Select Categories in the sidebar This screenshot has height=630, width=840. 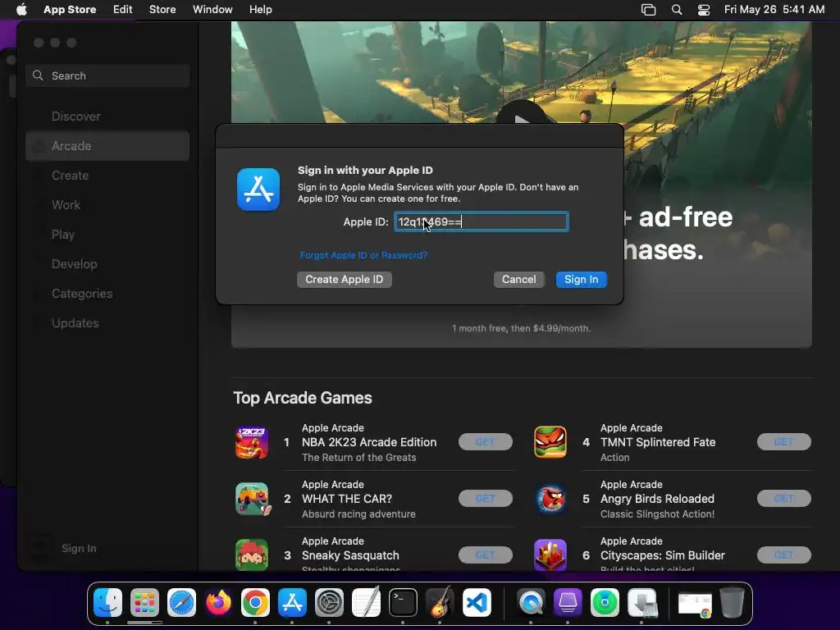click(107, 294)
